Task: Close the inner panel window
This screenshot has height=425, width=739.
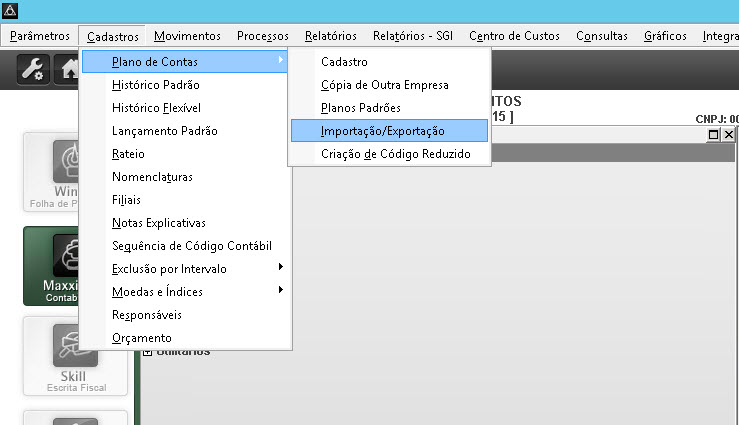Action: pos(728,134)
